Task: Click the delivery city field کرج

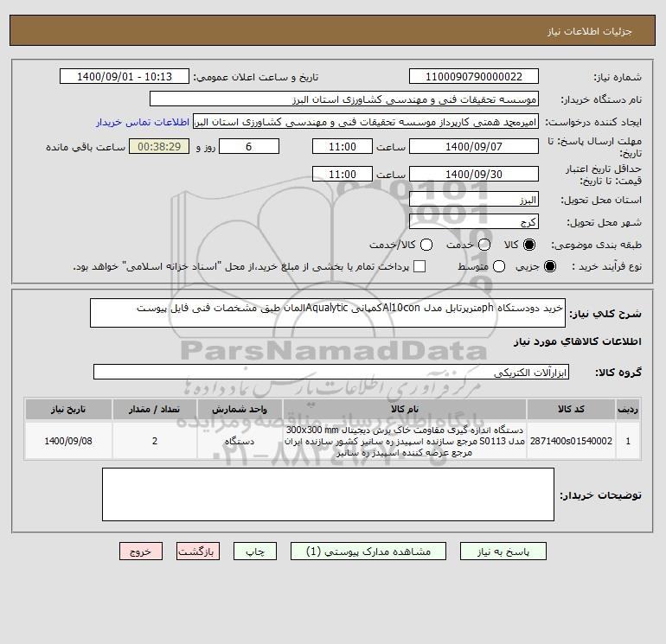Action: point(474,221)
